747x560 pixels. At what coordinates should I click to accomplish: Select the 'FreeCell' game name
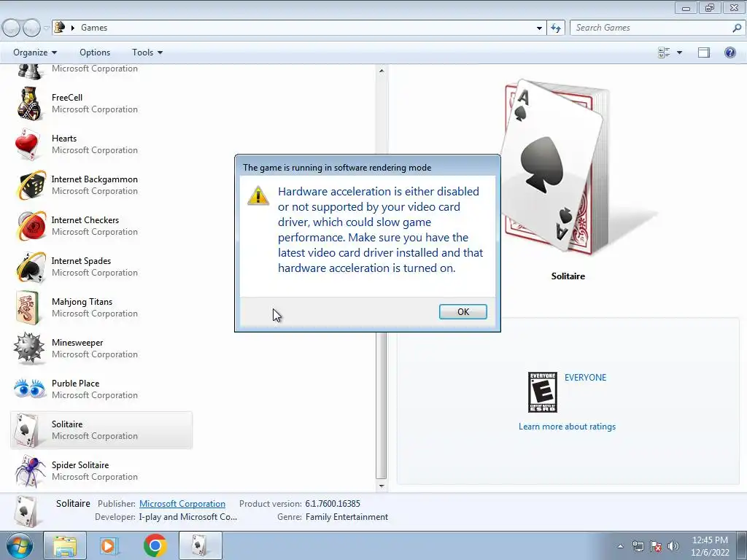[67, 98]
